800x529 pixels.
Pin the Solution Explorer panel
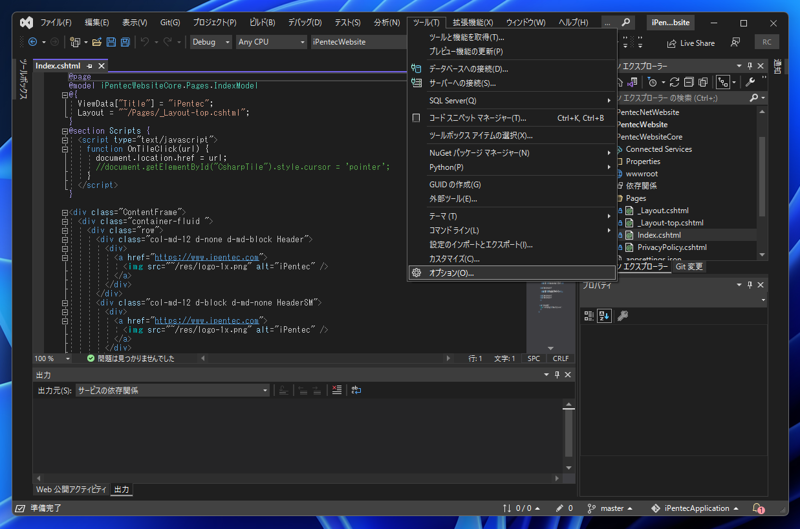[x=749, y=66]
